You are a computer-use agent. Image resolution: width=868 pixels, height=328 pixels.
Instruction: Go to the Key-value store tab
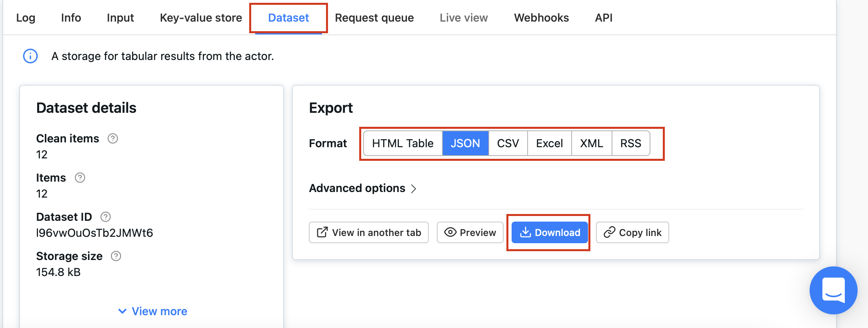click(x=201, y=18)
